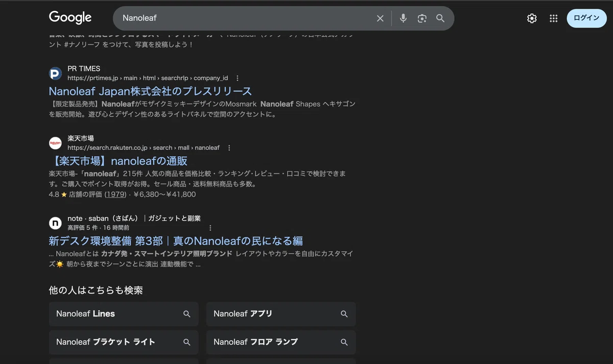Open 新デスク環境整備 第3部 article link
The height and width of the screenshot is (364, 613).
(x=176, y=241)
